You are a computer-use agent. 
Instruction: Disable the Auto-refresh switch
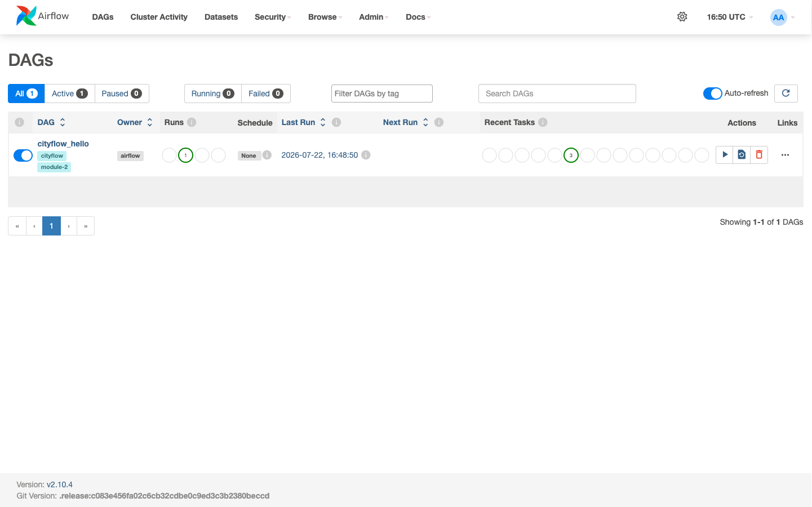712,94
